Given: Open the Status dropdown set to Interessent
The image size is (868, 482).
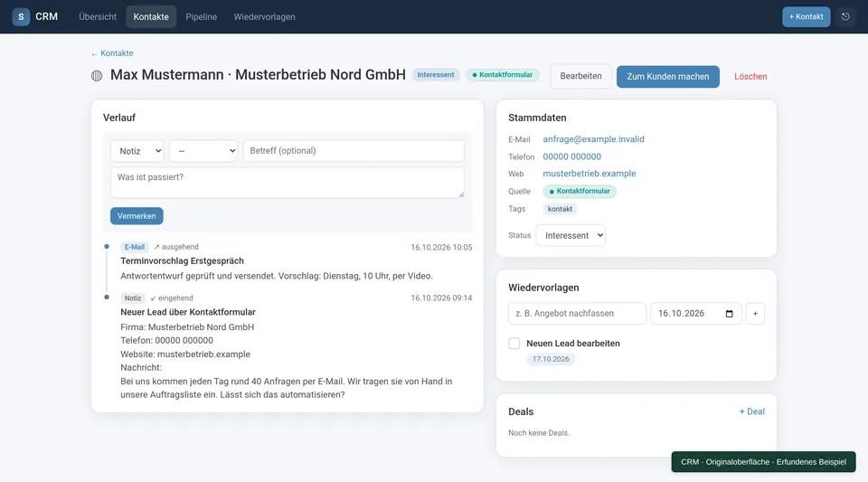Looking at the screenshot, I should 571,236.
